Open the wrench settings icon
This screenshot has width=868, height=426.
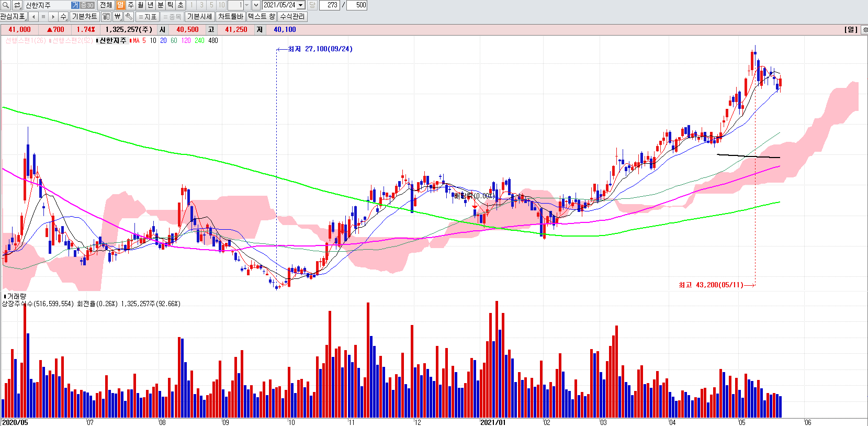pos(128,16)
